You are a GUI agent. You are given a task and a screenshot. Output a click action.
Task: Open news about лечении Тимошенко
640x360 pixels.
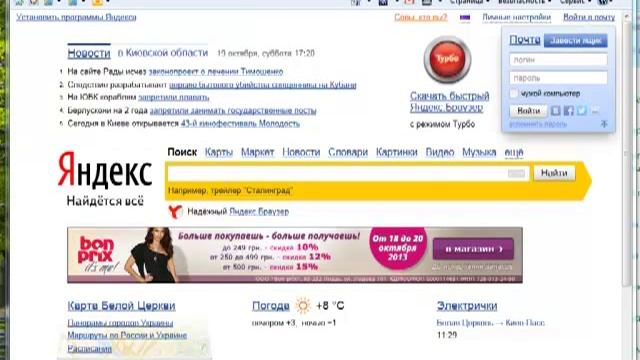(x=216, y=71)
